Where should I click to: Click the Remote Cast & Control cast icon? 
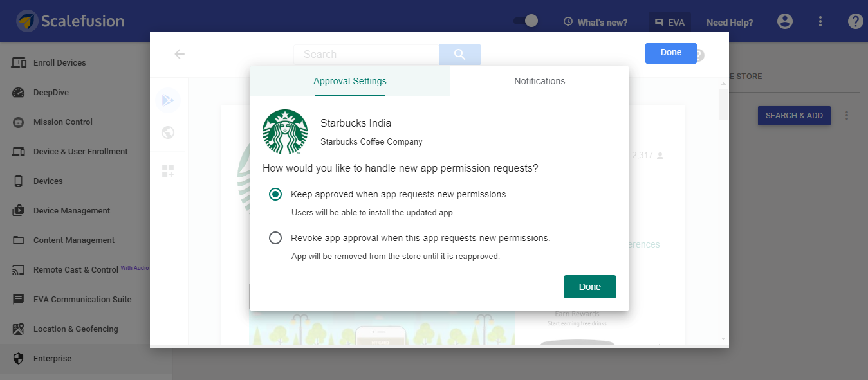point(19,270)
